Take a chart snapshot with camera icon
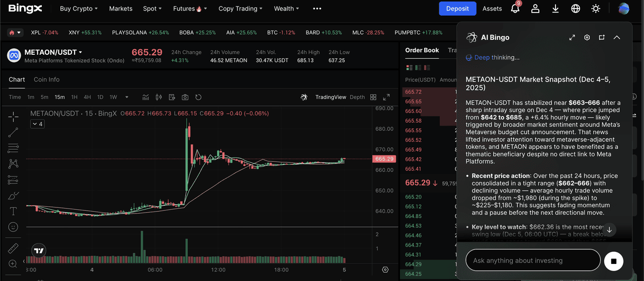This screenshot has height=281, width=644. pyautogui.click(x=185, y=97)
